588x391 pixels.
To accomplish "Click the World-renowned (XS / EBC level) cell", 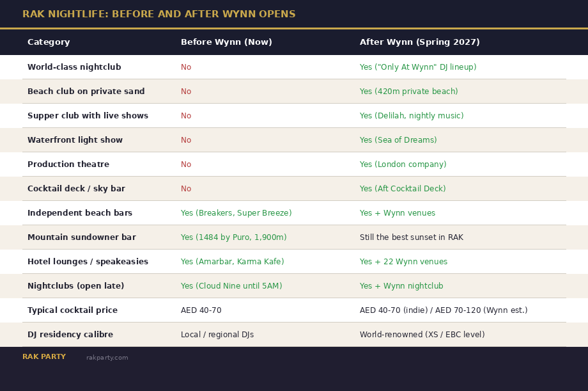I will pos(422,335).
